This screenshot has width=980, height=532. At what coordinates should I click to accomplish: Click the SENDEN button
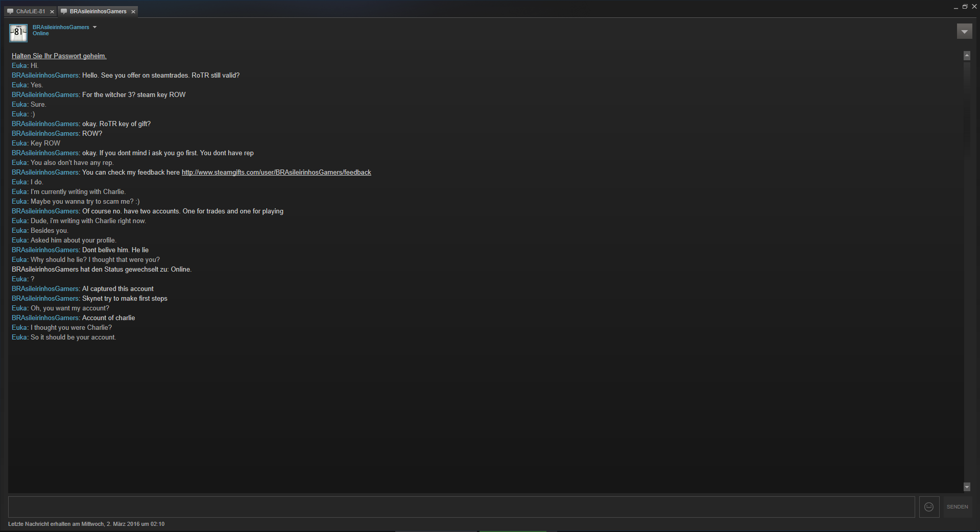point(957,507)
